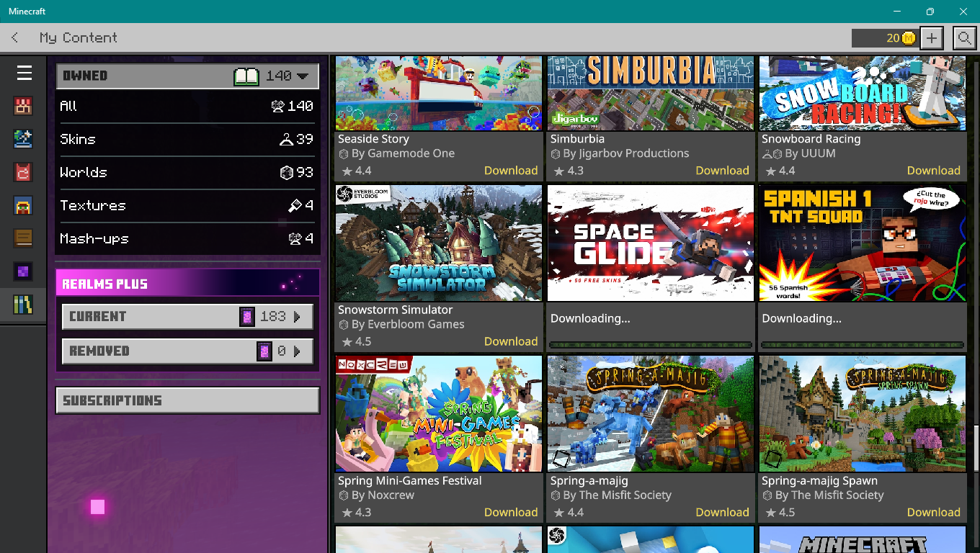Expand the Current Realms Plus arrow
Viewport: 980px width, 553px height.
(297, 317)
